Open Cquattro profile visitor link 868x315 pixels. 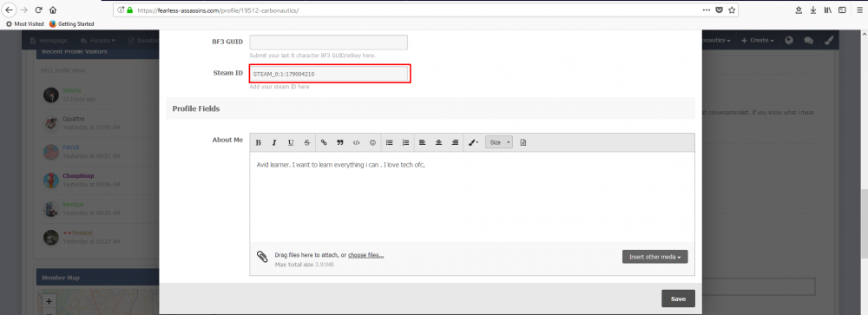pos(74,120)
